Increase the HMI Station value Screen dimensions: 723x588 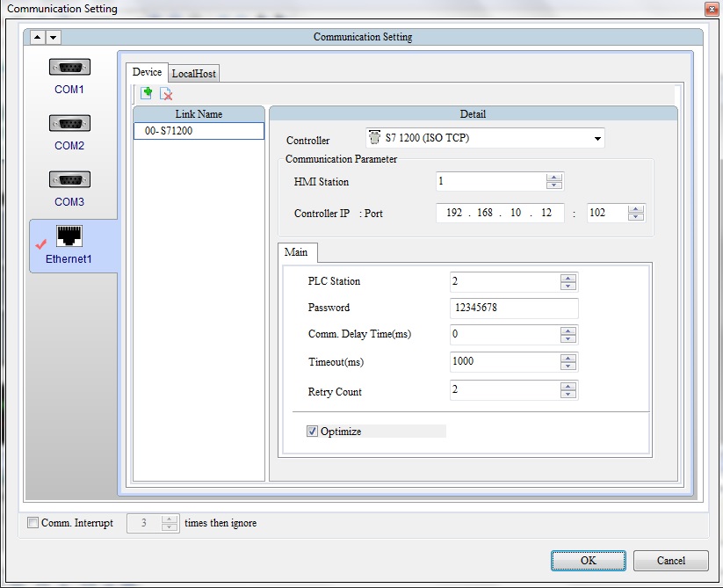553,178
